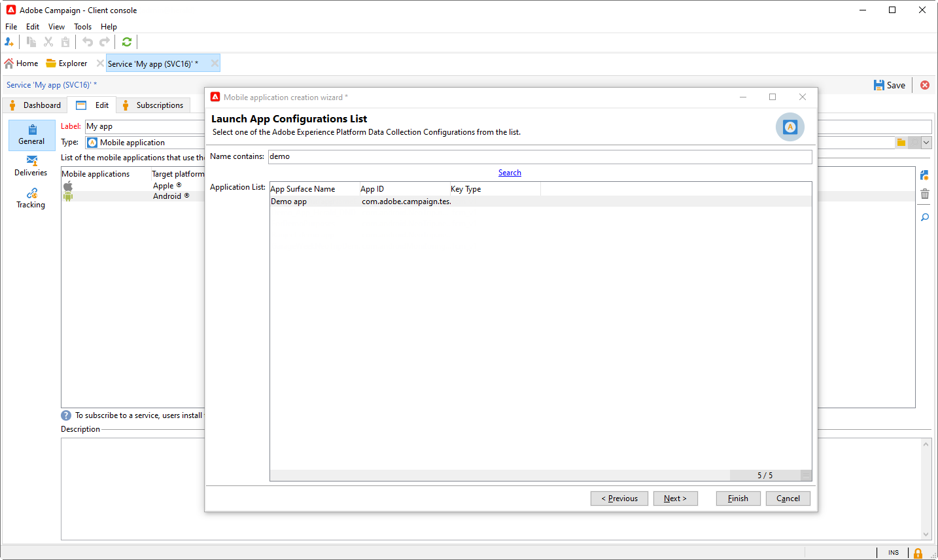This screenshot has height=560, width=938.
Task: Click the round Adobe icon in the wizard header
Action: [790, 127]
